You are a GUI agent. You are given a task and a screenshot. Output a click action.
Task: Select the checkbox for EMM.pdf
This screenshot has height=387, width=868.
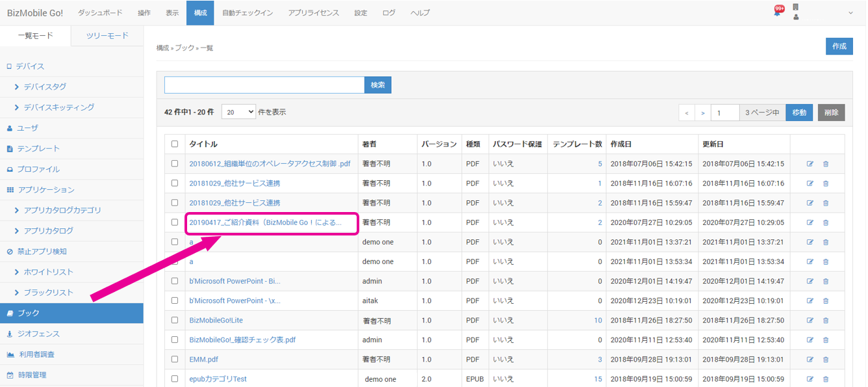pyautogui.click(x=174, y=359)
